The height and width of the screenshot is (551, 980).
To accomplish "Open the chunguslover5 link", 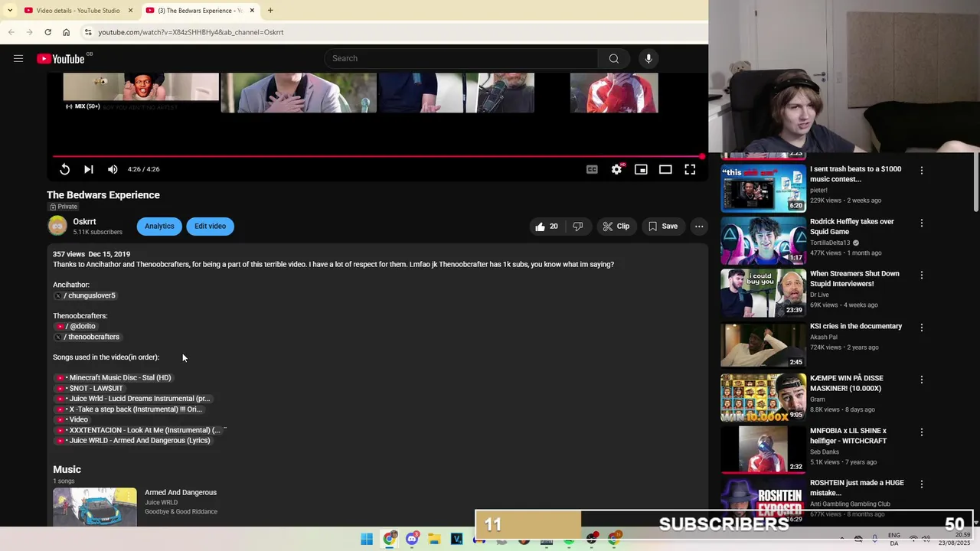I will 86,295.
